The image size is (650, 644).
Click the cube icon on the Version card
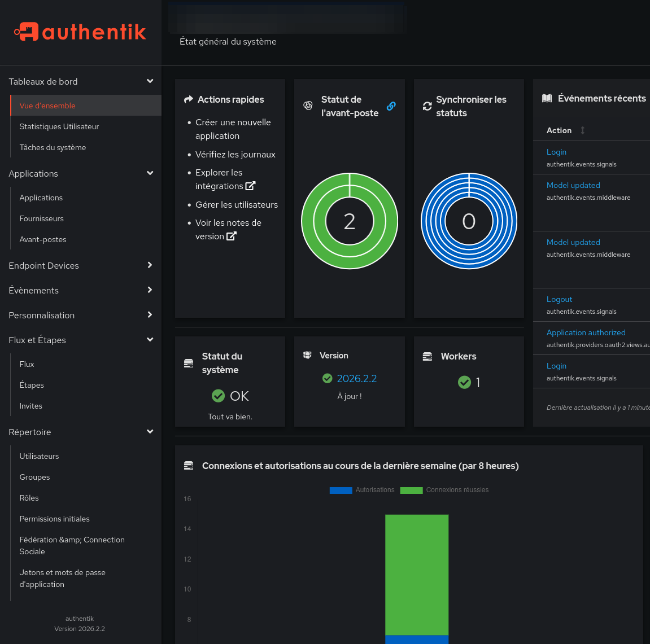pos(307,355)
